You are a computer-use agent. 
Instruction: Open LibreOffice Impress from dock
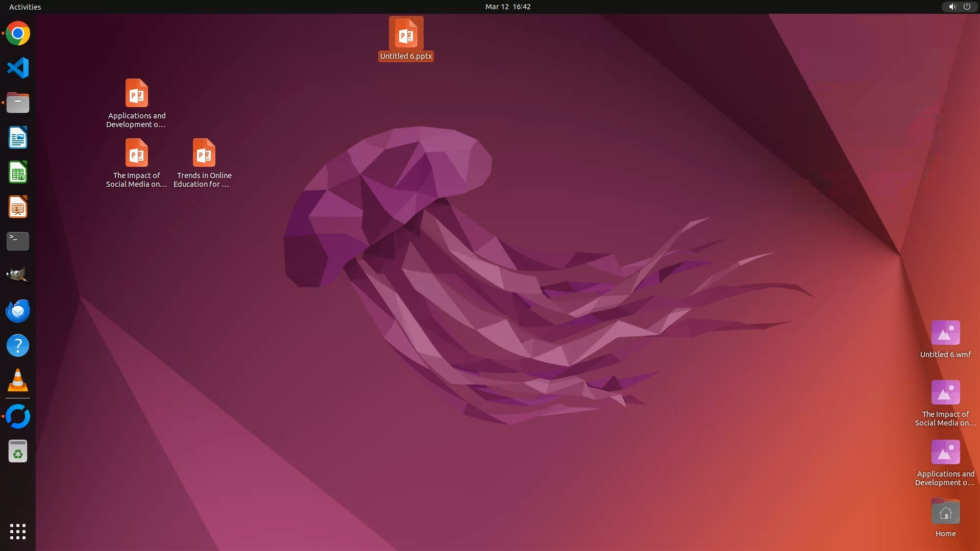pos(18,207)
